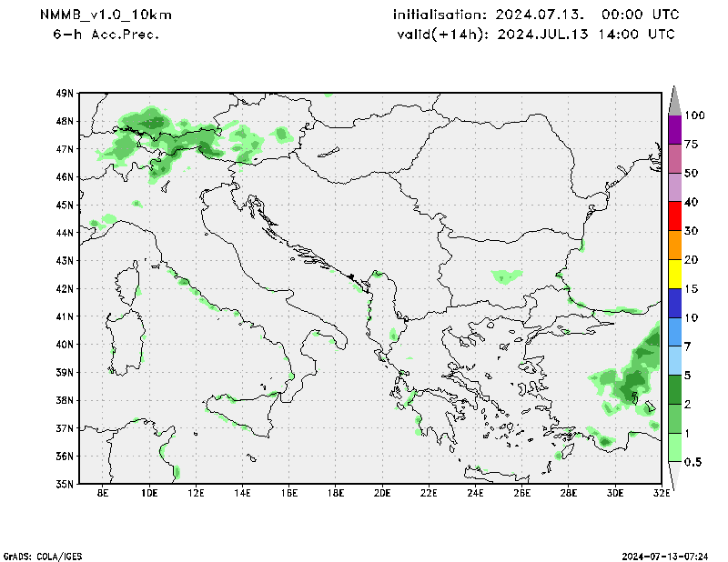
Task: Click the dark blue legend band above 10
Action: coord(674,303)
